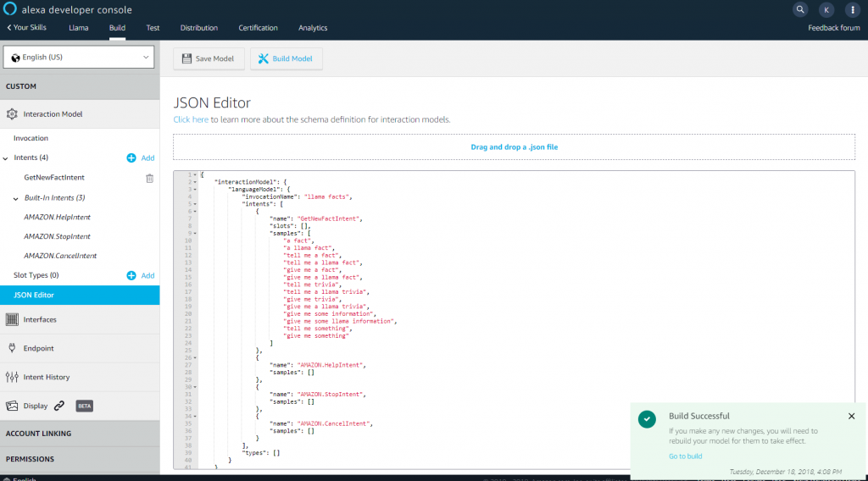This screenshot has width=868, height=481.
Task: Select AMAZON.HelpIntent
Action: pos(57,218)
